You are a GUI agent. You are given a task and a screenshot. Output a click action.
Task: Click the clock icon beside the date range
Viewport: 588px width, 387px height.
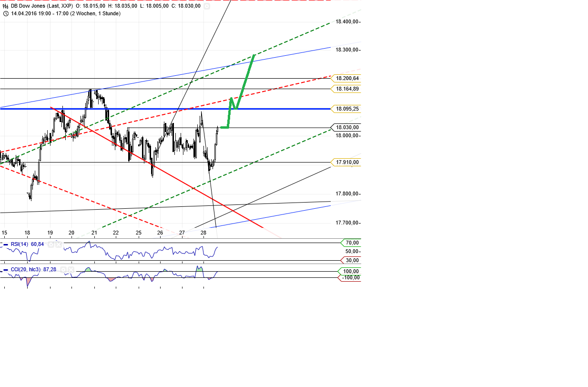[6, 13]
